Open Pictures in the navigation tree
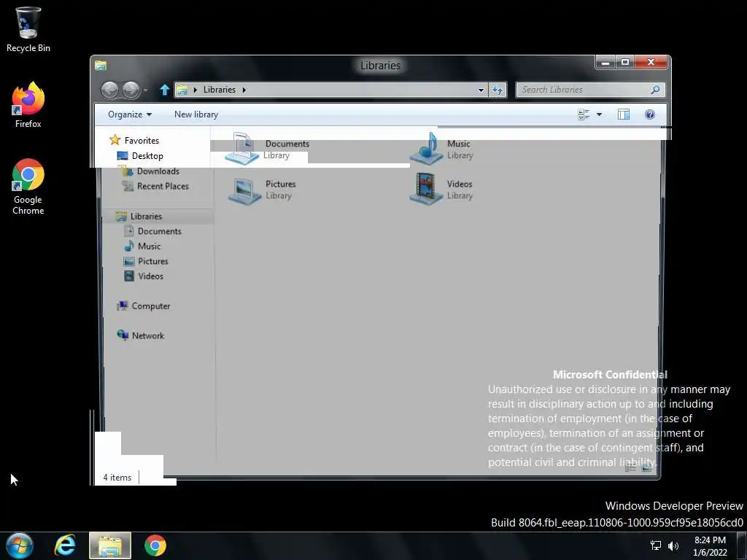The height and width of the screenshot is (560, 747). [146, 261]
